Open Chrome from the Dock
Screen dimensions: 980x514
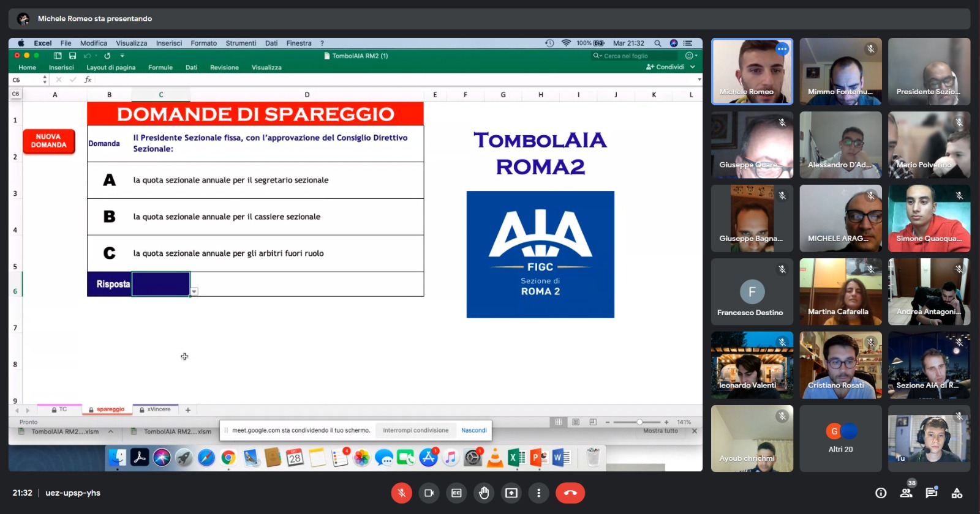(x=228, y=458)
